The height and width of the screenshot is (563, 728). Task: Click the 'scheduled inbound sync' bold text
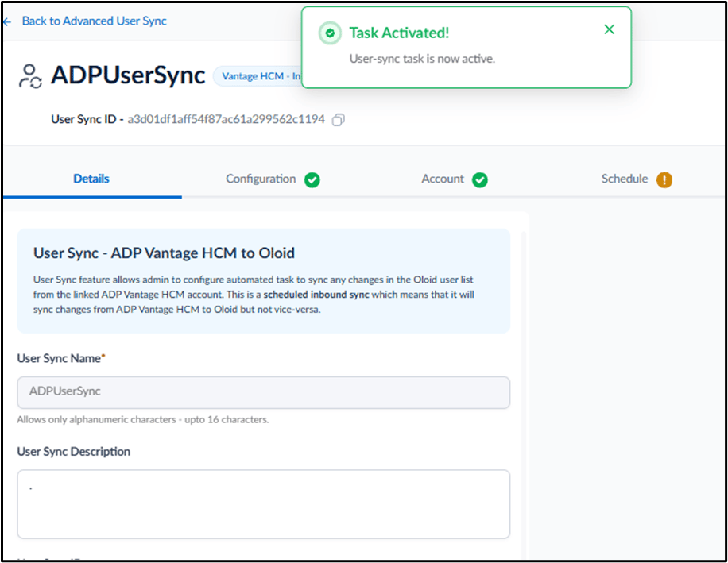click(316, 295)
